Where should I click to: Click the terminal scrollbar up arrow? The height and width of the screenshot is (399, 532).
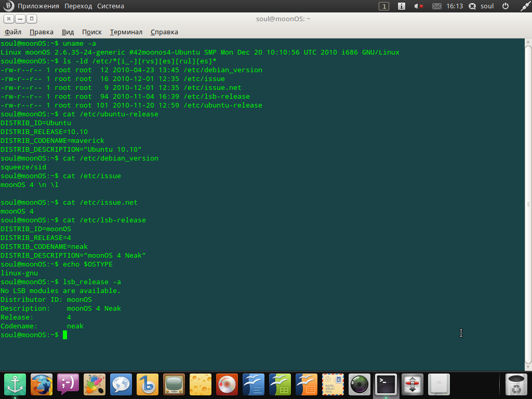click(528, 42)
